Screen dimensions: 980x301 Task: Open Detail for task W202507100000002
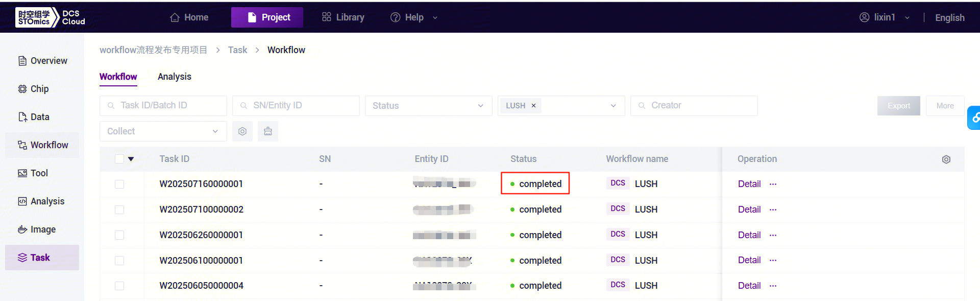coord(749,210)
